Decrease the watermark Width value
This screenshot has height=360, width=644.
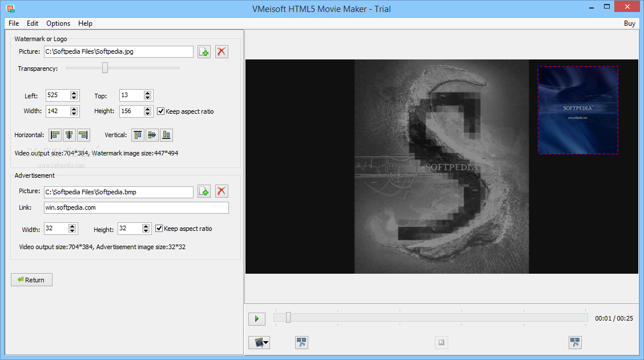[x=74, y=113]
